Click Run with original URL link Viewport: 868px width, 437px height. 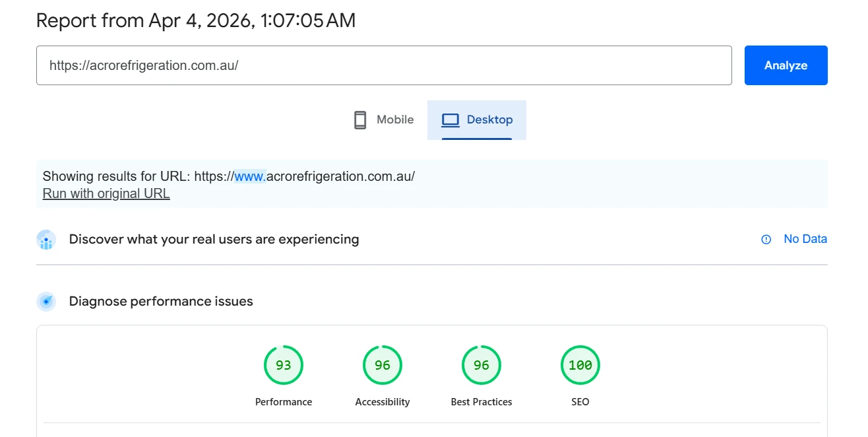coord(106,193)
